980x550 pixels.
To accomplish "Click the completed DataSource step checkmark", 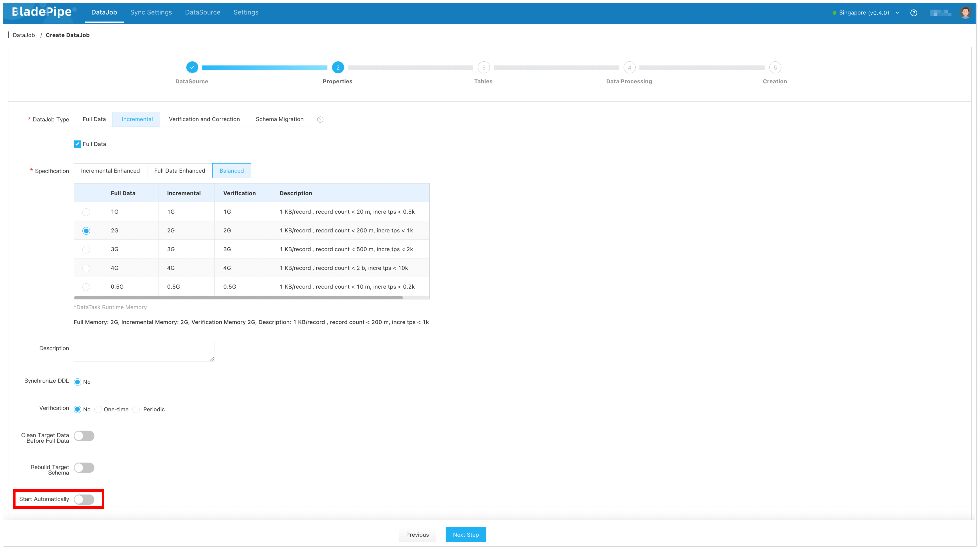I will (x=192, y=67).
